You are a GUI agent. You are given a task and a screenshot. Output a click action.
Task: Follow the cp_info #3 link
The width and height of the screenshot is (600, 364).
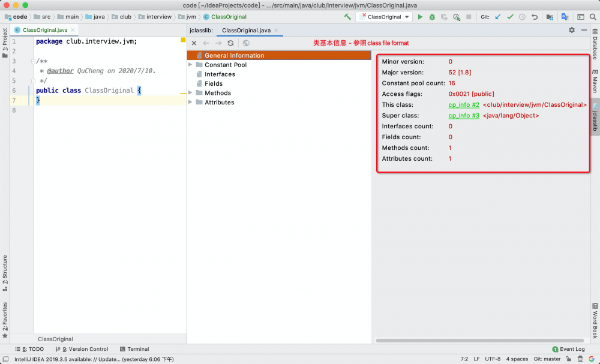coord(464,116)
